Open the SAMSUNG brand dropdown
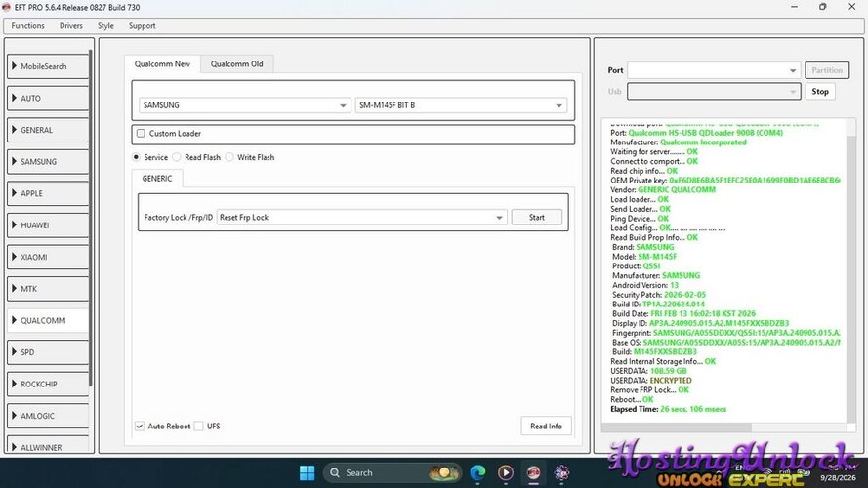 (245, 105)
